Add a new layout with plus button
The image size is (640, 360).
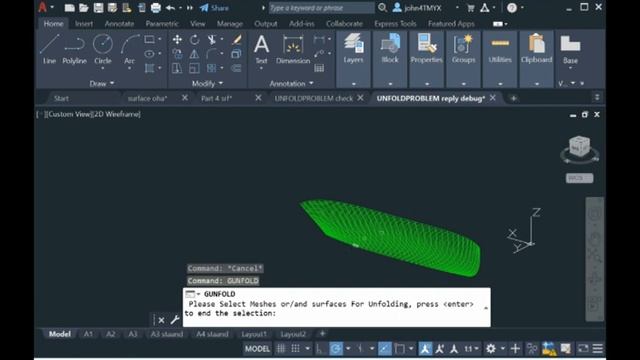[x=322, y=333]
